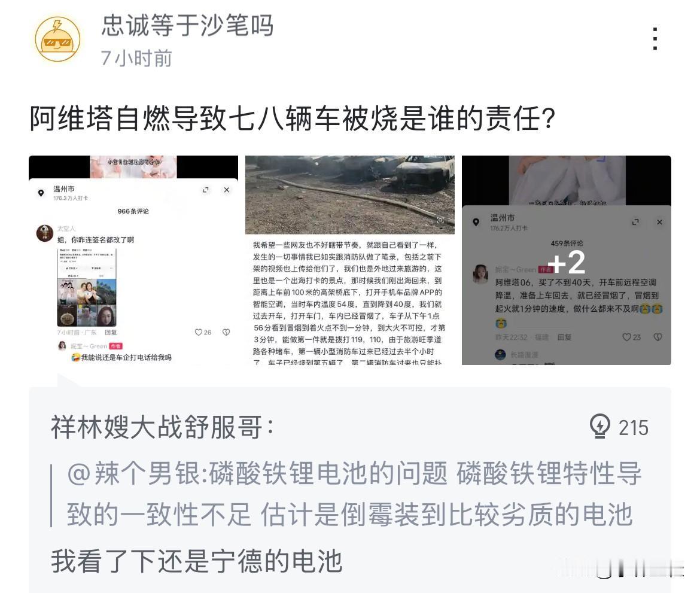Screen dimensions: 700x593
Task: Open username 忠诚等于沙笔吗 profile
Action: click(x=187, y=26)
